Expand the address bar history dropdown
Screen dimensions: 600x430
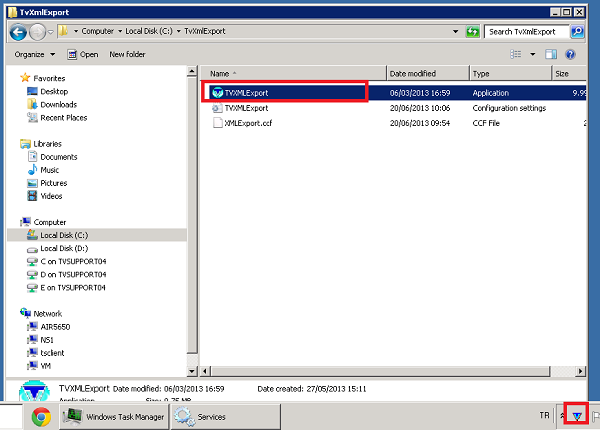pos(456,32)
